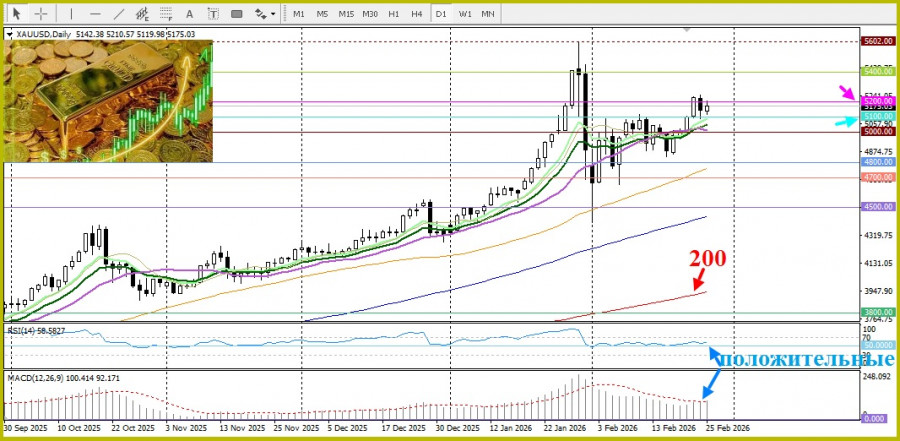Click the H4 timeframe button

[x=416, y=14]
